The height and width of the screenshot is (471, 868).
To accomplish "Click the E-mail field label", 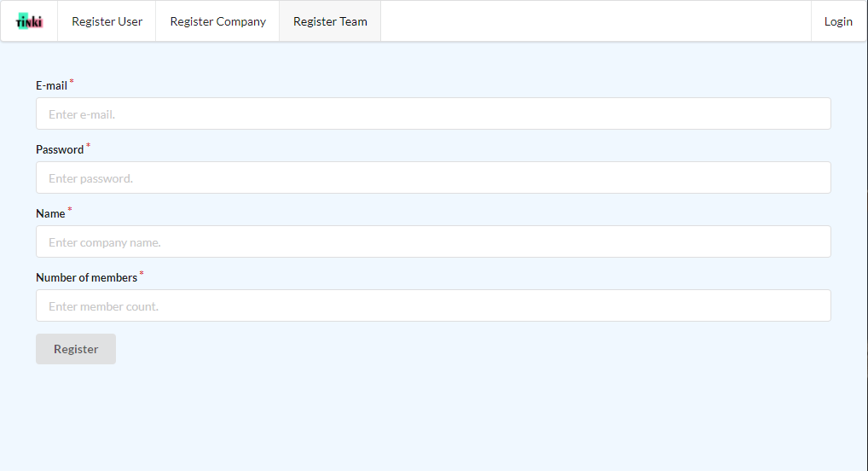I will point(51,85).
